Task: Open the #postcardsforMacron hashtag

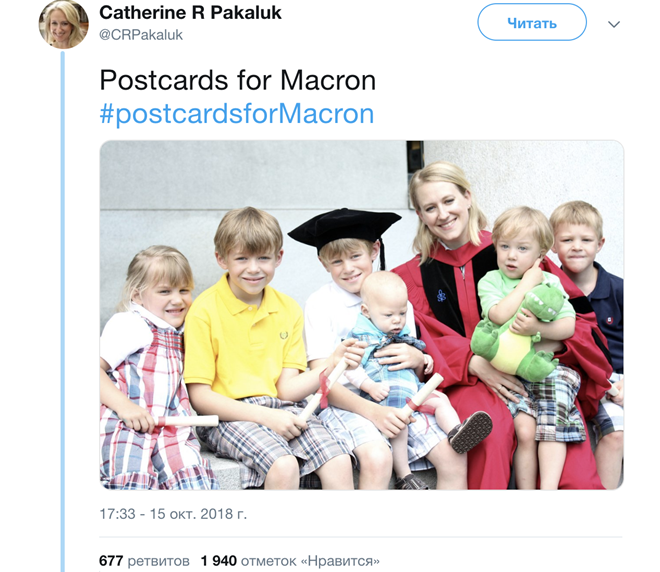Action: click(237, 113)
